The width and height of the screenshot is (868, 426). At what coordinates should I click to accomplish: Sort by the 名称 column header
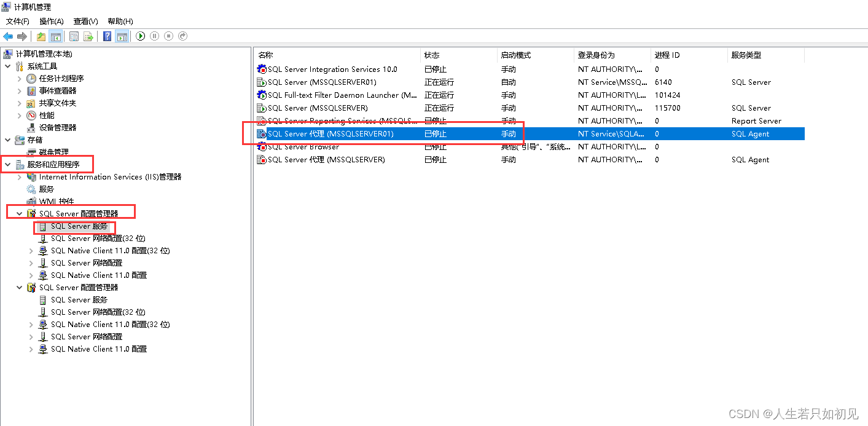point(337,55)
